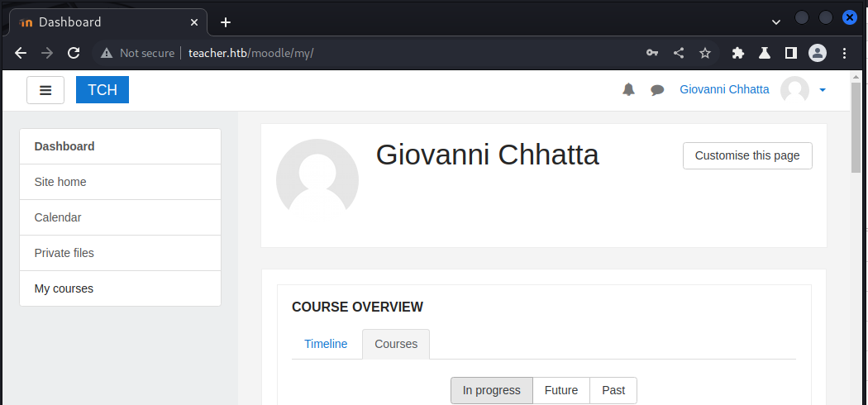Image resolution: width=868 pixels, height=405 pixels.
Task: Open the saved passwords key icon
Action: (652, 53)
